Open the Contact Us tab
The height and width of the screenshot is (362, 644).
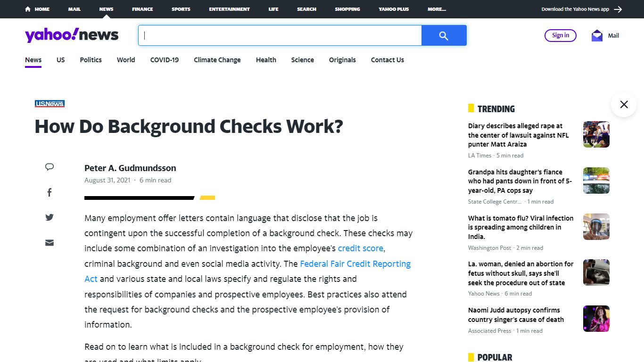pos(388,60)
